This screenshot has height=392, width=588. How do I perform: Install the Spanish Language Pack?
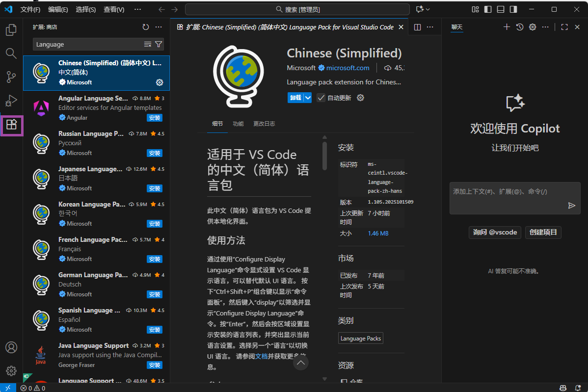(155, 330)
